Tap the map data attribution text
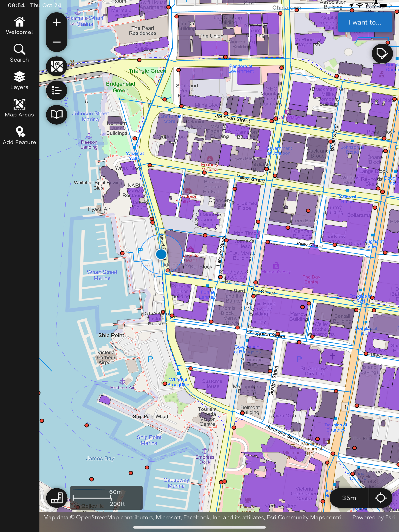This screenshot has height=532, width=399. [195, 517]
